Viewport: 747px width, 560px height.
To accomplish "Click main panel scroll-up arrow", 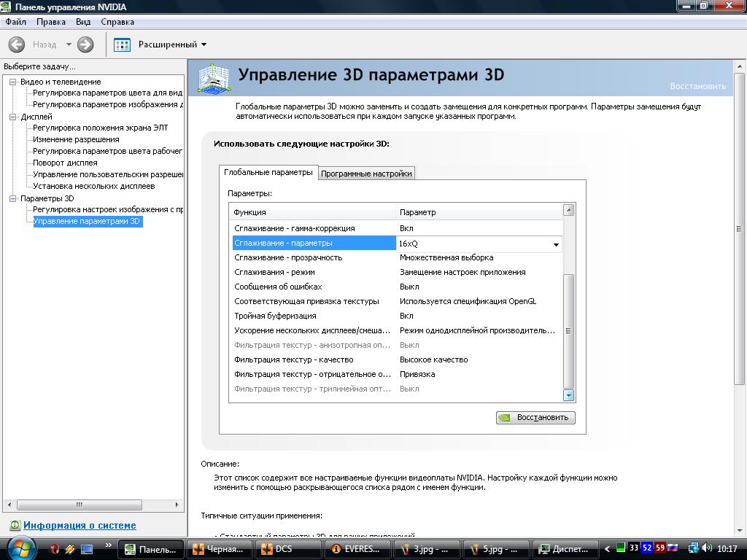I will click(x=740, y=66).
